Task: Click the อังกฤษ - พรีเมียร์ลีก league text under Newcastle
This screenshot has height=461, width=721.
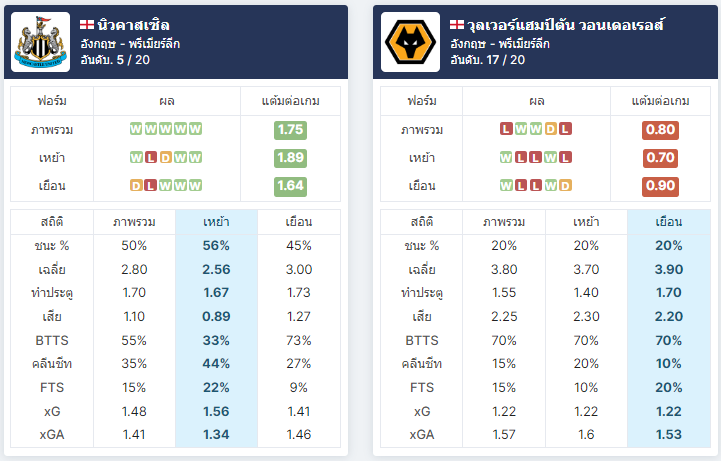Action: (130, 44)
